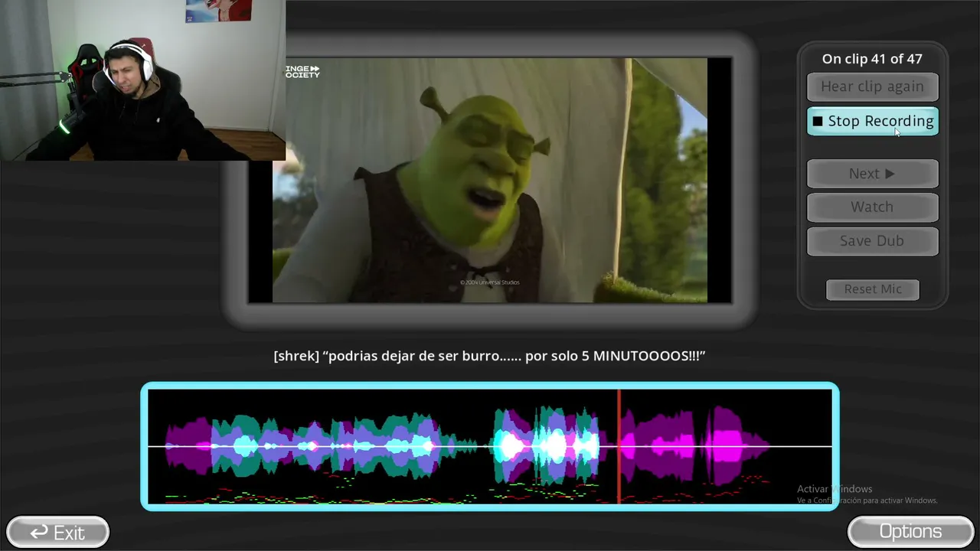The image size is (980, 551).
Task: Exit the dubbing screen
Action: (x=57, y=532)
